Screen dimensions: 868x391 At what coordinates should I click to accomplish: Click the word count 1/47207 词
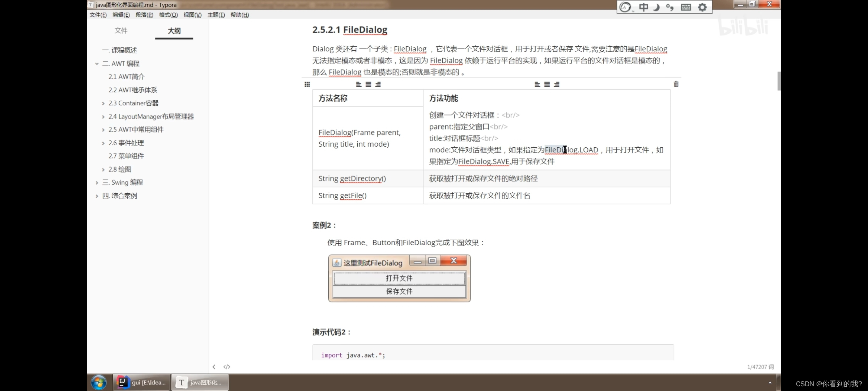760,366
